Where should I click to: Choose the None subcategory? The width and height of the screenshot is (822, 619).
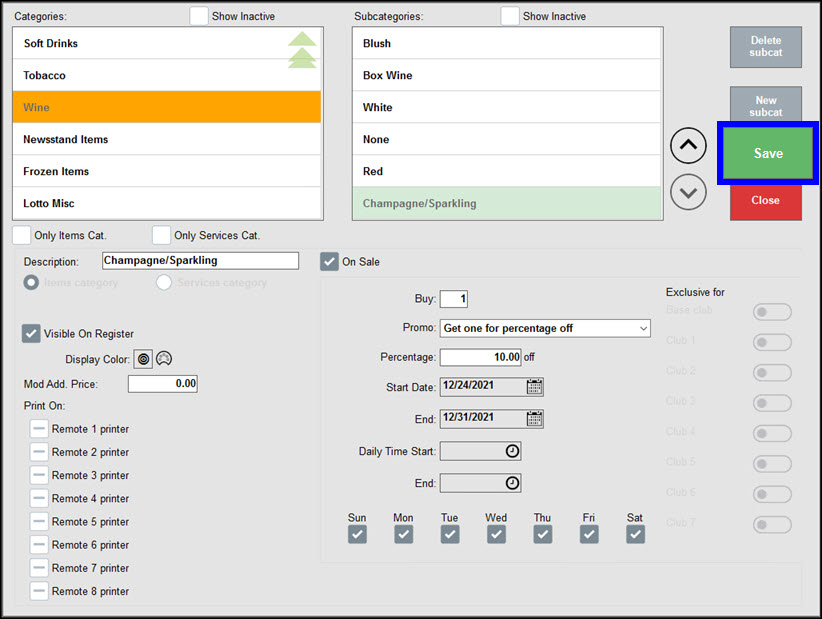coord(507,139)
